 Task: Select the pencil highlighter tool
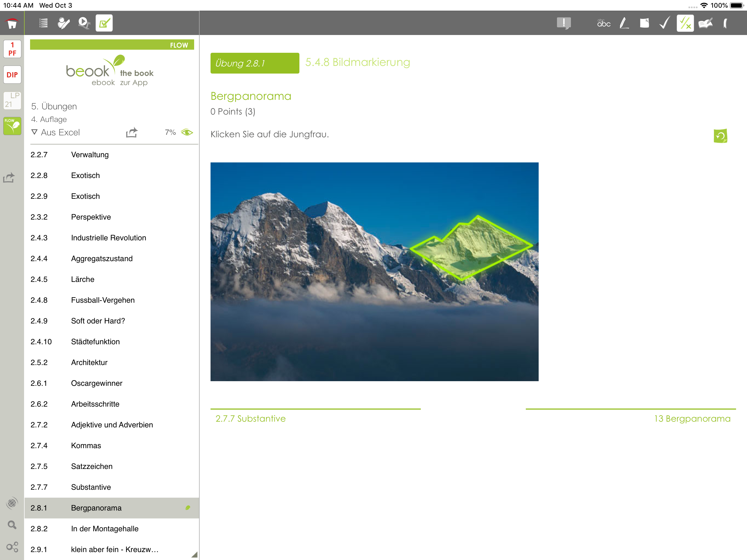click(x=624, y=23)
